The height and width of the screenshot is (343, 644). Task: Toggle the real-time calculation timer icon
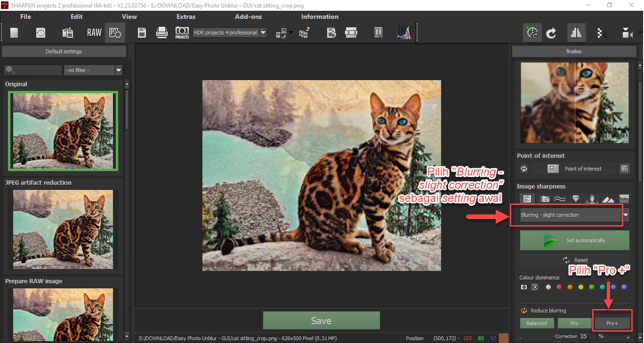[x=532, y=33]
